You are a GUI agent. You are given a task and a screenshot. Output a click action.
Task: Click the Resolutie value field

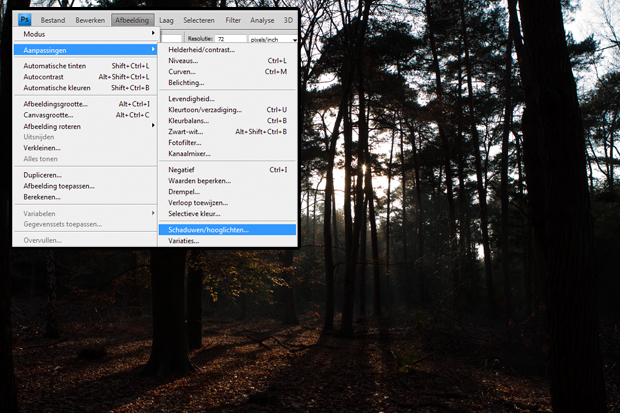(231, 39)
